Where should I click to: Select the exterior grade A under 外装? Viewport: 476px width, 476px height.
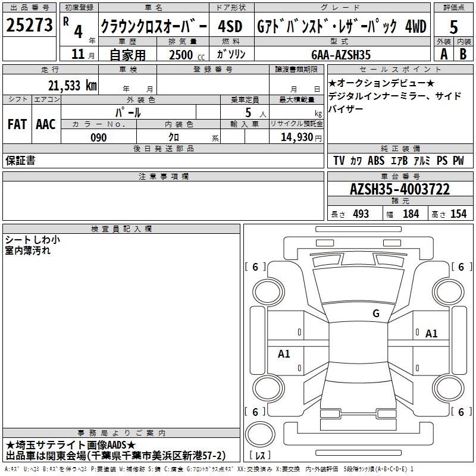[444, 54]
